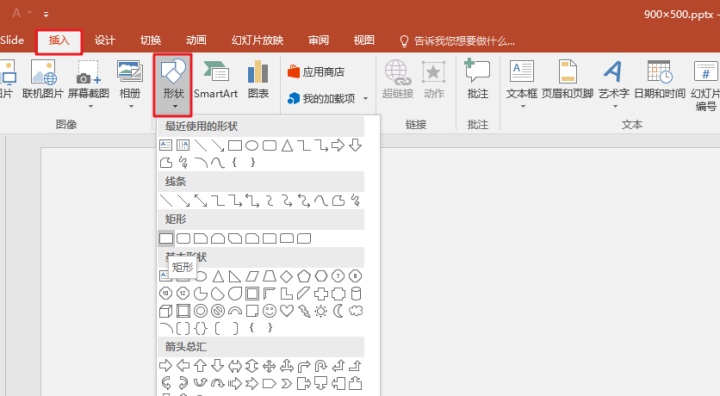Choose the snip diagonal corner rectangle in 矩形
The width and height of the screenshot is (720, 396).
(235, 238)
